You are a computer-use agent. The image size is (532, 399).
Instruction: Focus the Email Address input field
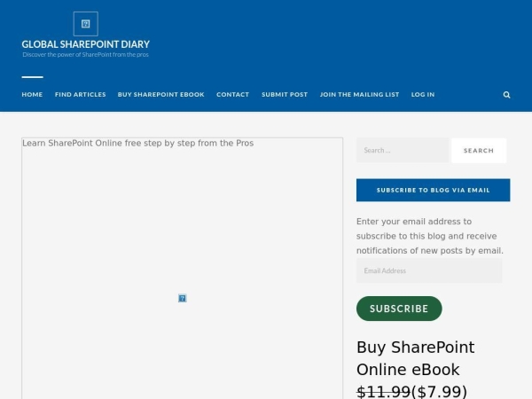pos(429,270)
